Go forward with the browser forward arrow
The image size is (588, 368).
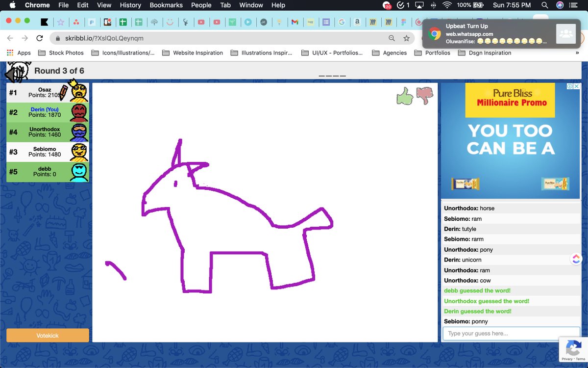point(25,38)
